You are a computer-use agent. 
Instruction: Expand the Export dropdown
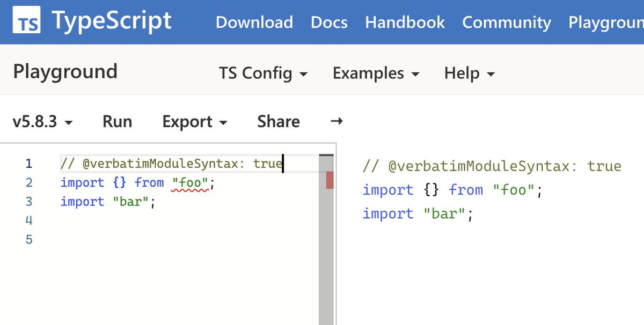pos(195,122)
